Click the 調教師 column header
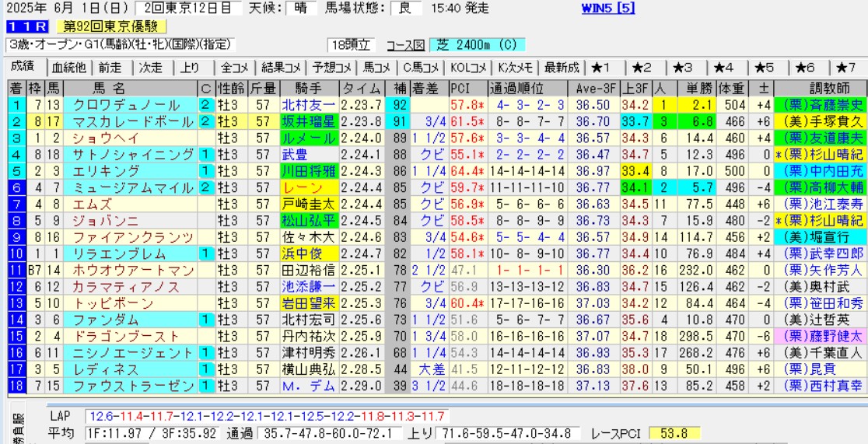This screenshot has height=444, width=868. point(820,87)
